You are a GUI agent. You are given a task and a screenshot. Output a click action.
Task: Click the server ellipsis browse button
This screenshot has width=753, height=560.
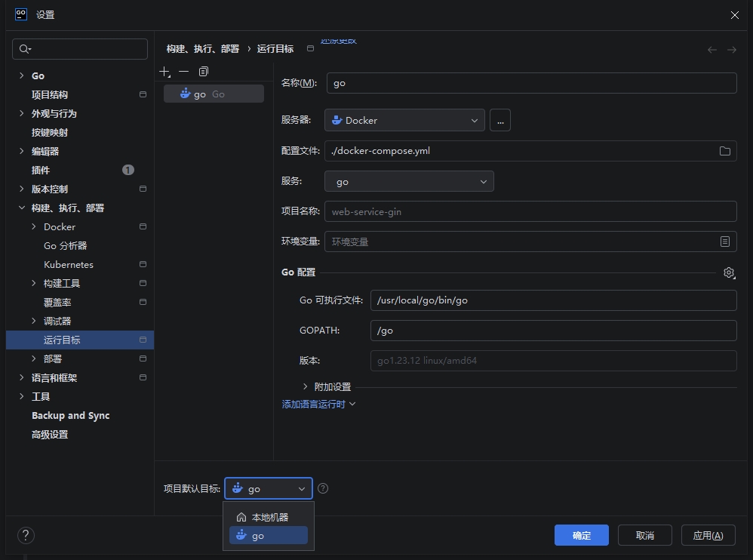499,120
